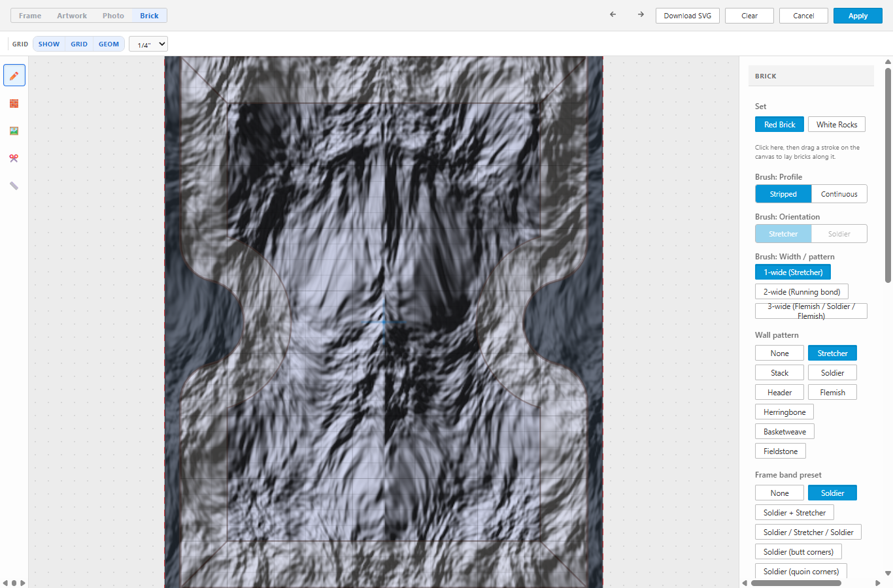
Task: Set wall pattern to Flemish
Action: [833, 393]
